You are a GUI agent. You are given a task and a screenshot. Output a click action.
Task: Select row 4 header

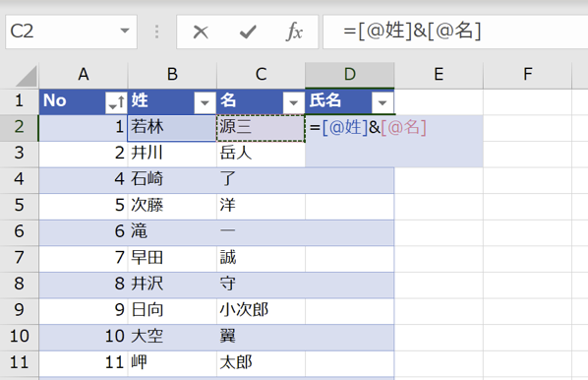pos(19,179)
